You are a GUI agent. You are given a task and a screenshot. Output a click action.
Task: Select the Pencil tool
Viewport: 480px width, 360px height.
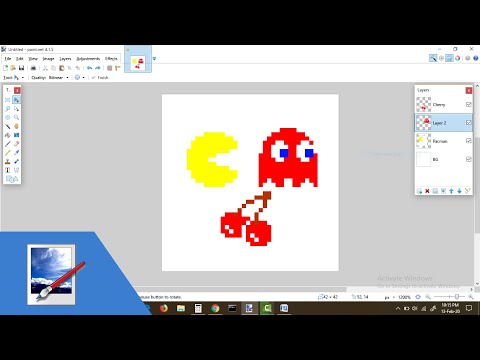tap(8, 153)
